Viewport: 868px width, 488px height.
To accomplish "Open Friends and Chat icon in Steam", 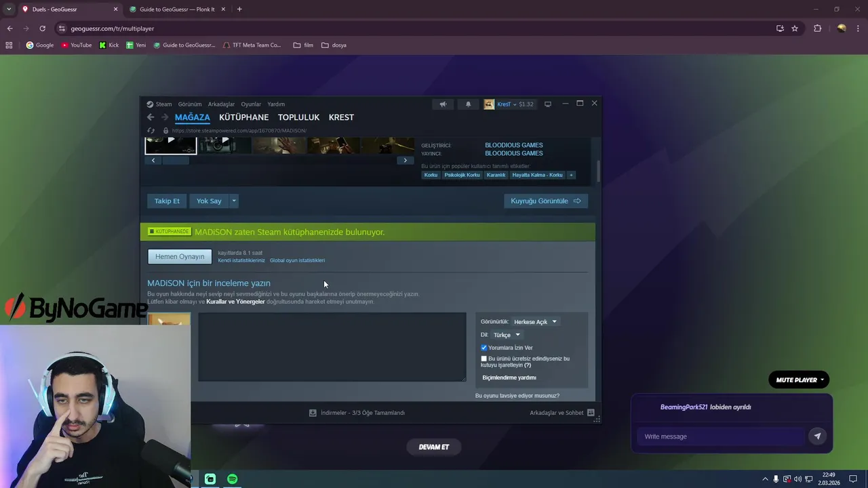I will coord(591,413).
